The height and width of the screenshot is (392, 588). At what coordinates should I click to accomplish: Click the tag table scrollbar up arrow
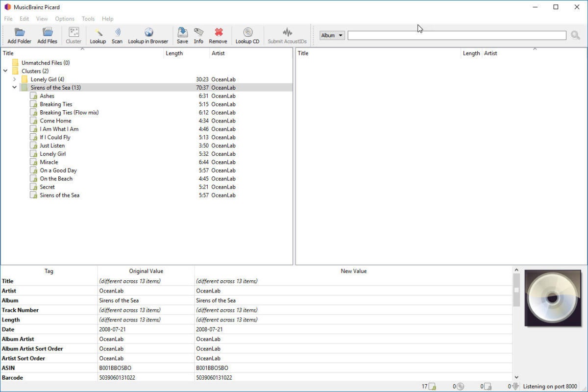(516, 270)
